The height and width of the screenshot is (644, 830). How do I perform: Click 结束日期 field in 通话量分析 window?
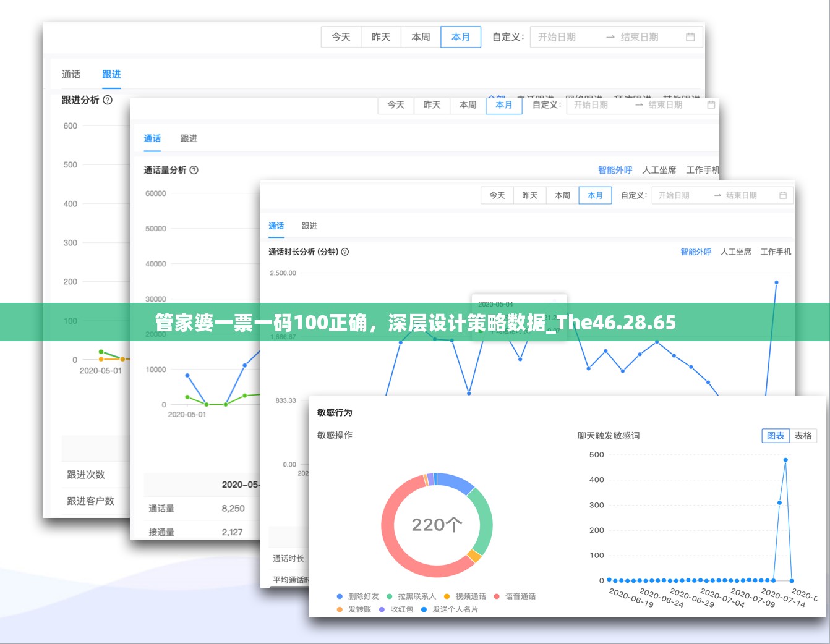pyautogui.click(x=665, y=105)
